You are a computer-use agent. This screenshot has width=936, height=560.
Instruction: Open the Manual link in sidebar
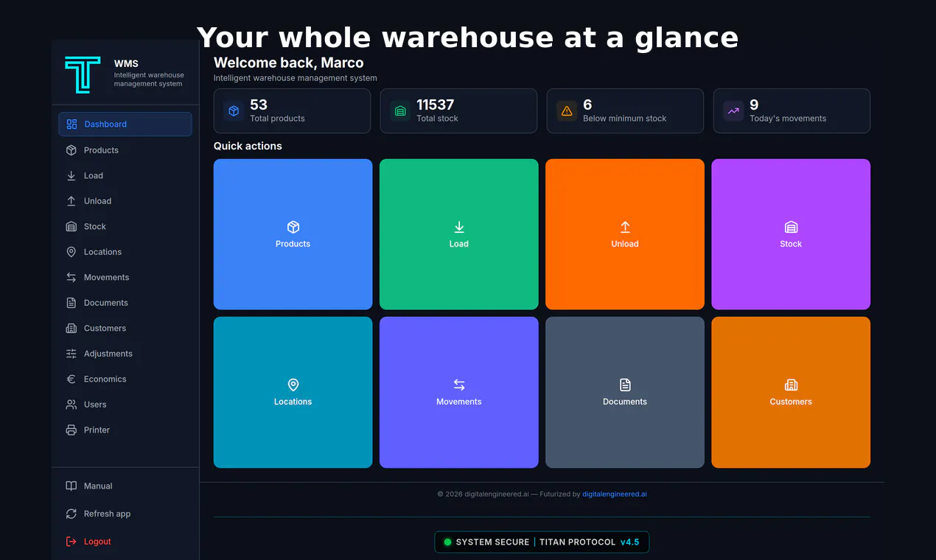[x=125, y=486]
